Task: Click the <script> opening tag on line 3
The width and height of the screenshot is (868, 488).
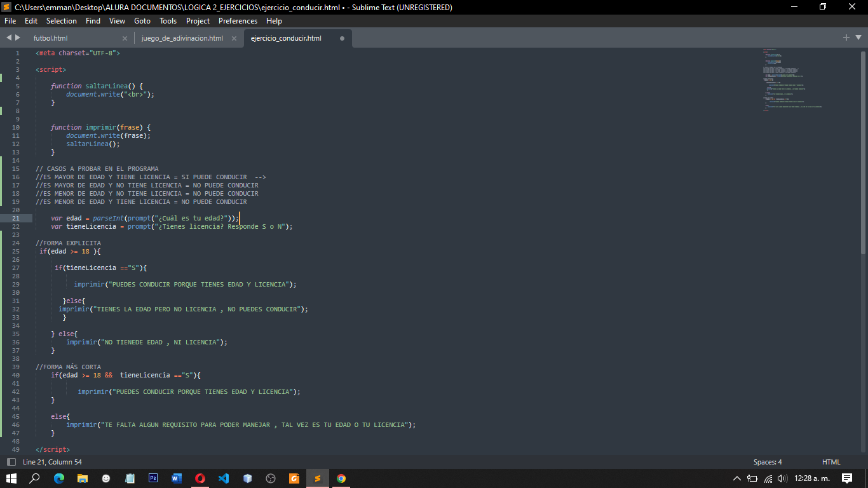Action: coord(51,69)
